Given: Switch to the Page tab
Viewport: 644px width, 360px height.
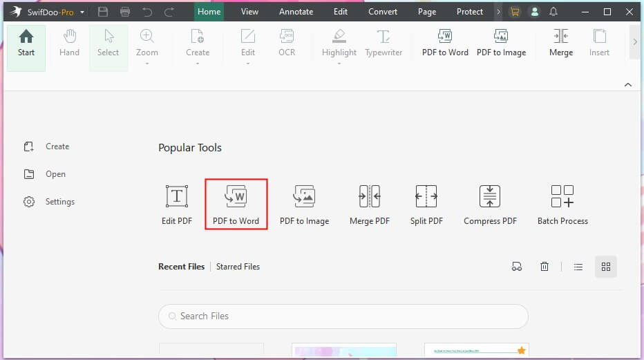Looking at the screenshot, I should tap(427, 12).
